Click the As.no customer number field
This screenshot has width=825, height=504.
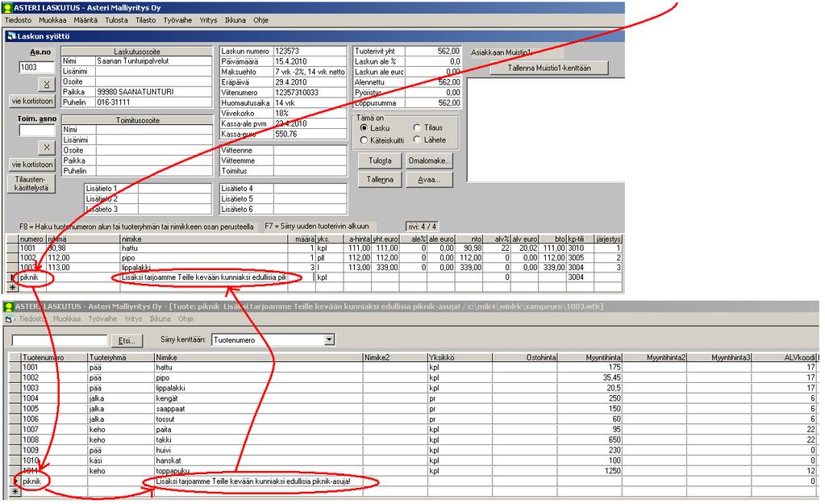click(37, 68)
